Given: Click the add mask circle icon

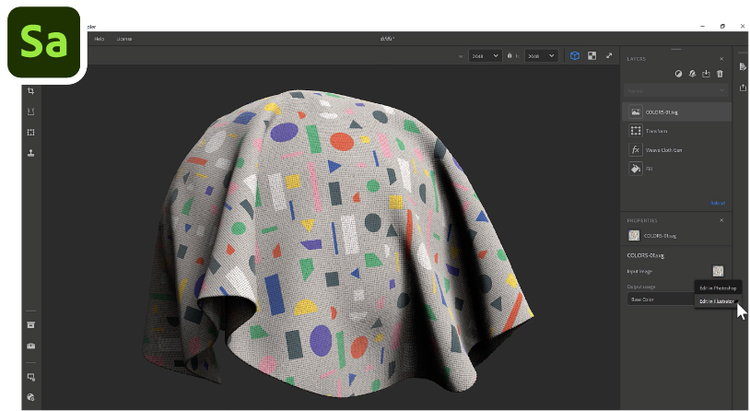Looking at the screenshot, I should click(677, 74).
